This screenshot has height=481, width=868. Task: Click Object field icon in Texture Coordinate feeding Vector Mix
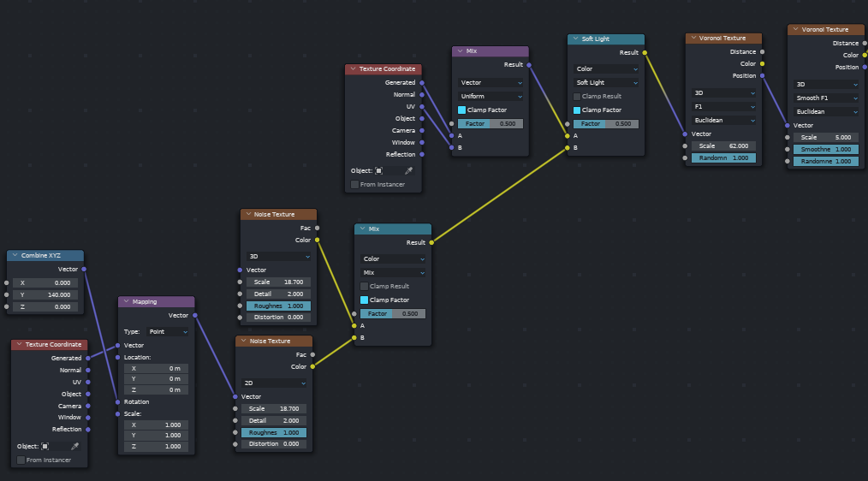click(x=378, y=170)
